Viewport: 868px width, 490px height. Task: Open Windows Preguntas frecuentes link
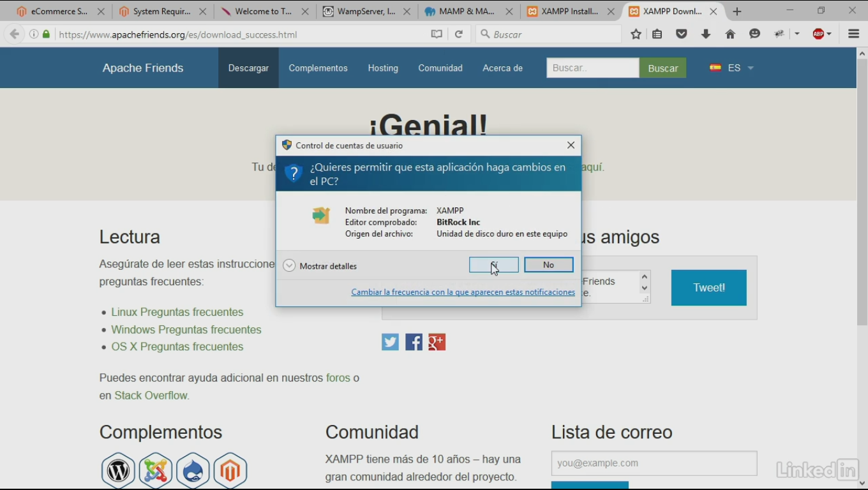coord(186,330)
